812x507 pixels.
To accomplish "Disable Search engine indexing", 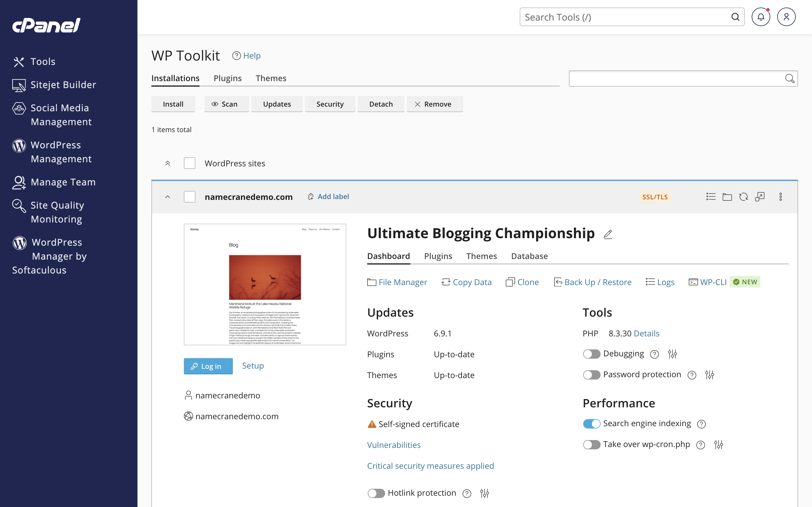I will [x=592, y=424].
